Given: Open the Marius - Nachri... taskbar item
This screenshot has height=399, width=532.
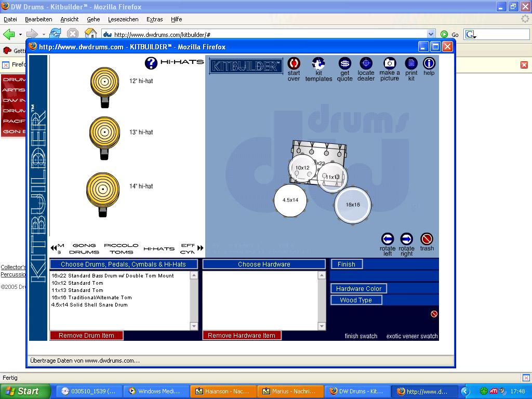Looking at the screenshot, I should (289, 391).
